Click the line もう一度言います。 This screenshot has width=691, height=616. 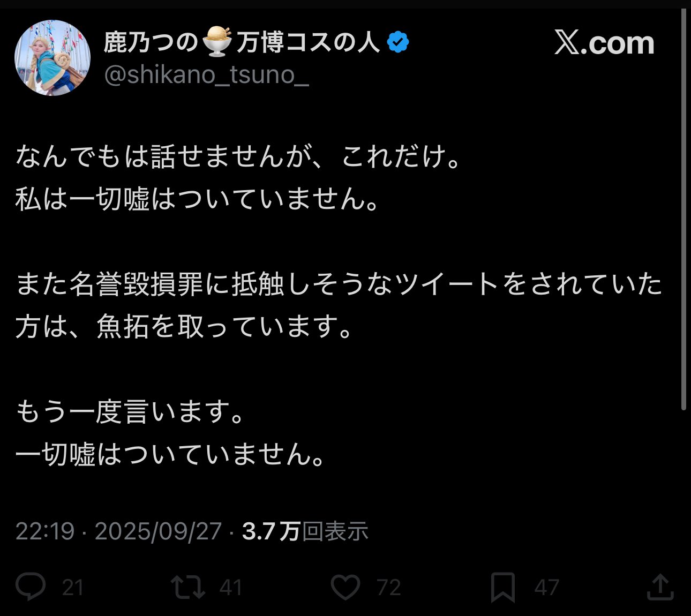(130, 411)
